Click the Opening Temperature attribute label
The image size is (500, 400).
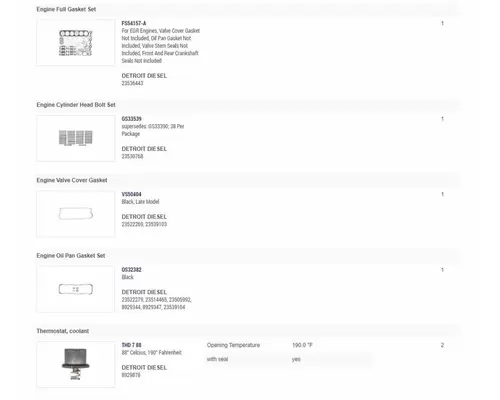coord(233,345)
